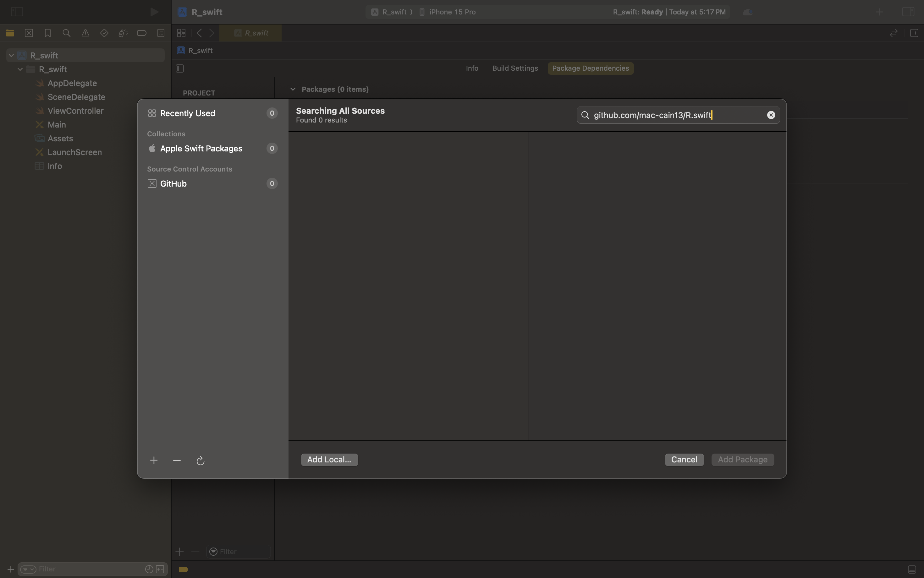Image resolution: width=924 pixels, height=578 pixels.
Task: Click the Add Local... button
Action: (329, 460)
